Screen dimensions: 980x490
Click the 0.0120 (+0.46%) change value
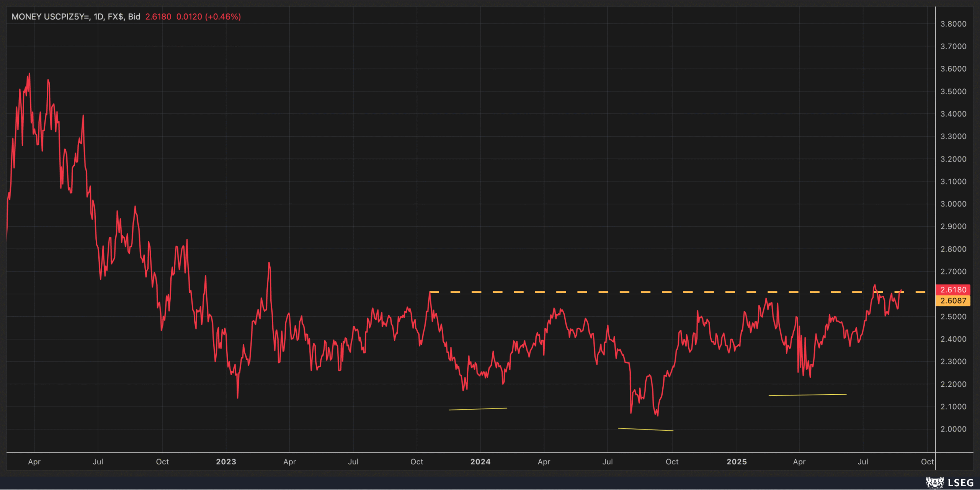pyautogui.click(x=209, y=17)
